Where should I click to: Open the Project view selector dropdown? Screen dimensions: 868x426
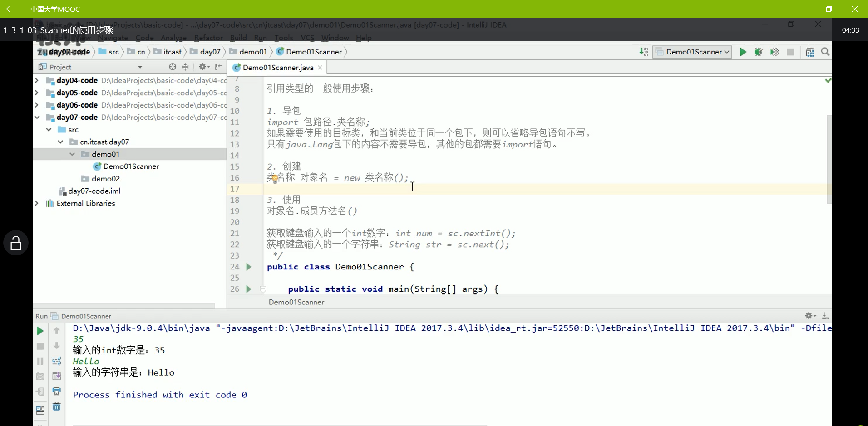click(x=140, y=67)
